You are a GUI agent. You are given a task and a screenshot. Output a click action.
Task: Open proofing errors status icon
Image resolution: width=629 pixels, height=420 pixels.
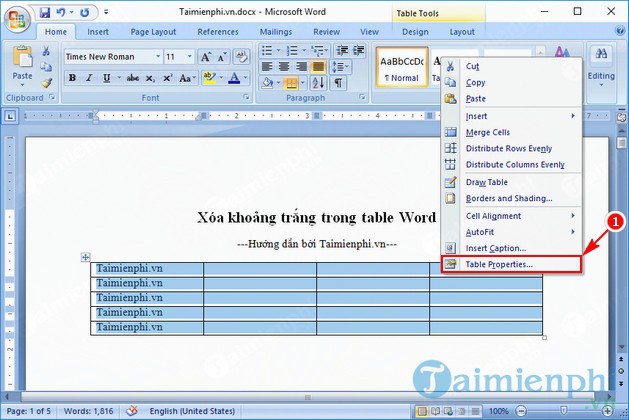click(x=131, y=411)
